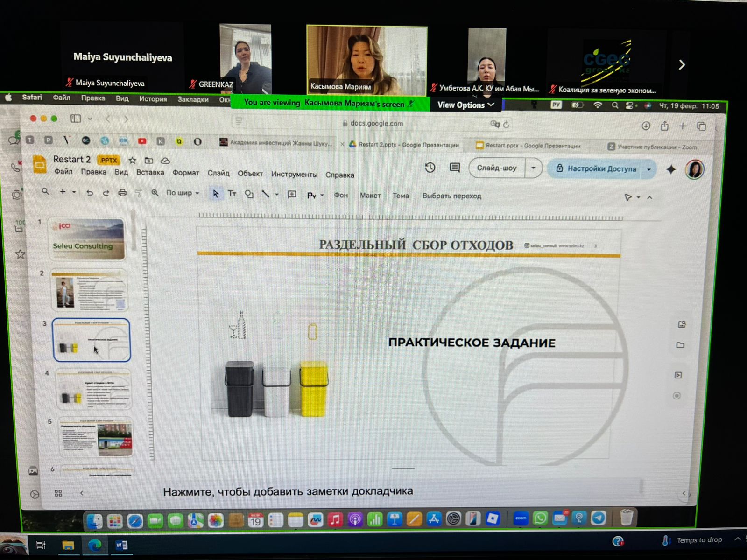Open the Вставка menu

click(150, 172)
